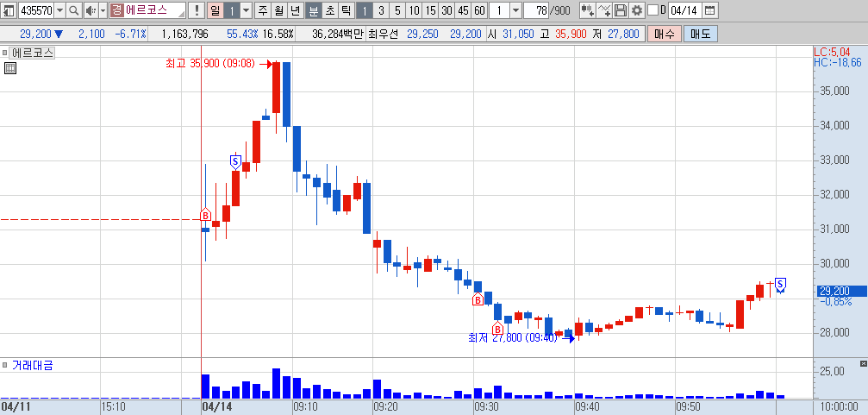Click the 에르코스 chart legend label

tap(33, 53)
